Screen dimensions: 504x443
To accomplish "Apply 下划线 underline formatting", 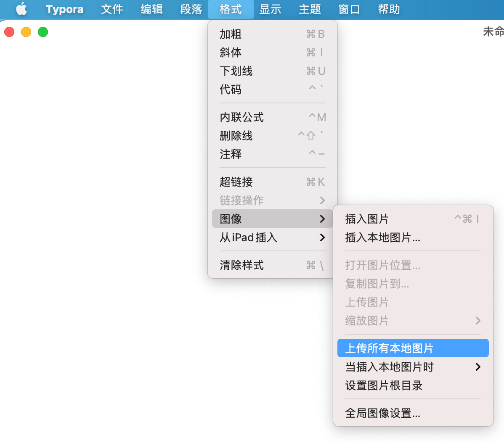I will click(x=272, y=71).
